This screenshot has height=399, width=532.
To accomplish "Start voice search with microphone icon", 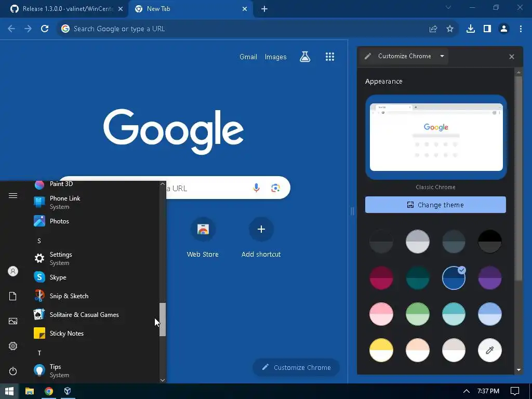I will [257, 188].
